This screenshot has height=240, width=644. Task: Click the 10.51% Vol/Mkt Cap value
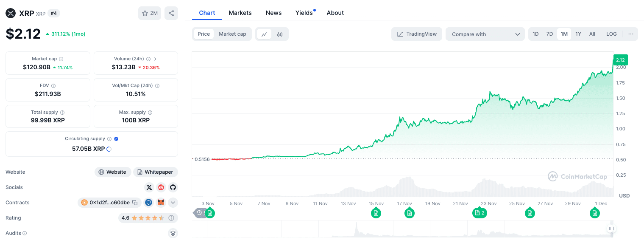pos(136,94)
